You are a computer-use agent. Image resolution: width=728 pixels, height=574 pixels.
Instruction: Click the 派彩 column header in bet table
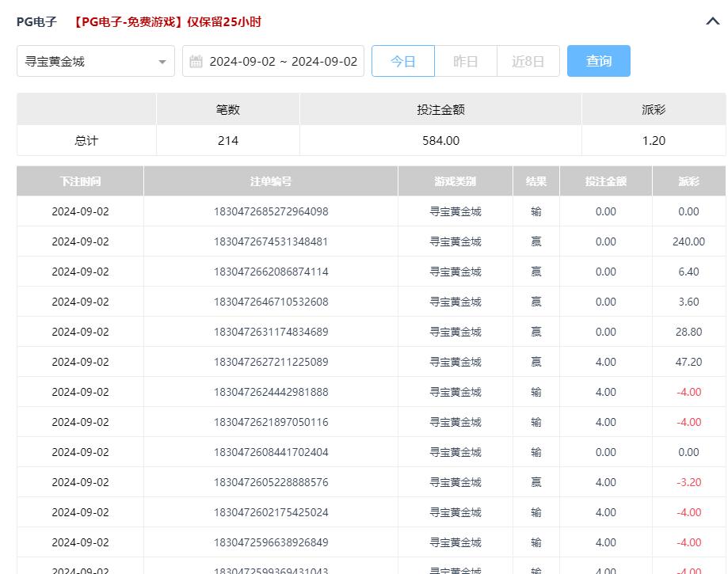[x=688, y=181]
